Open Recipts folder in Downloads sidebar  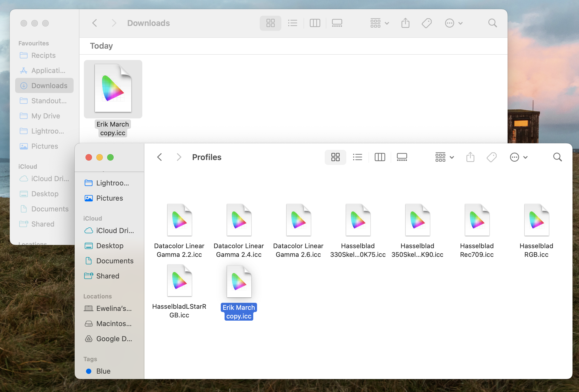click(x=44, y=55)
